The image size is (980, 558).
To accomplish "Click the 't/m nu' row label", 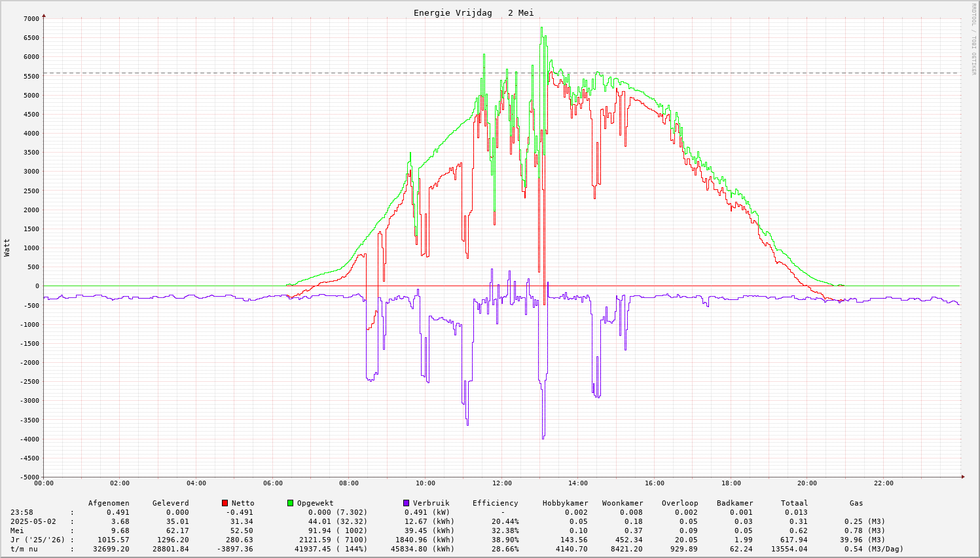I will (x=24, y=549).
